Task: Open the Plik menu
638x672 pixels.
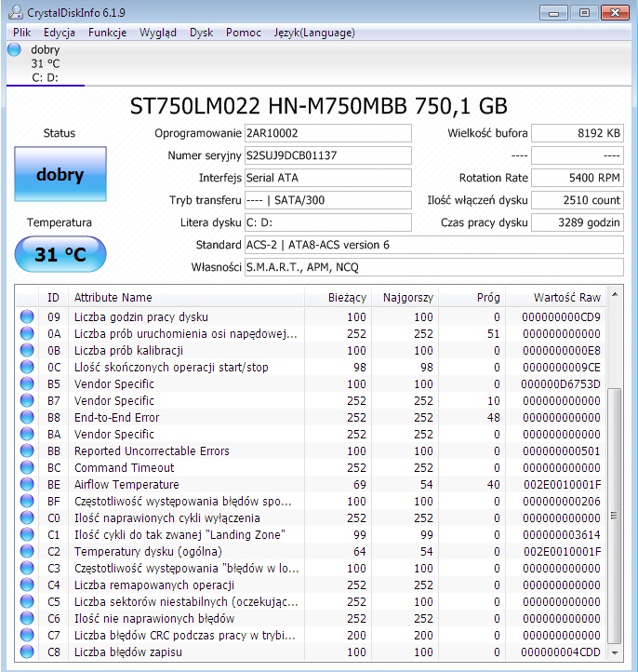Action: pos(21,33)
